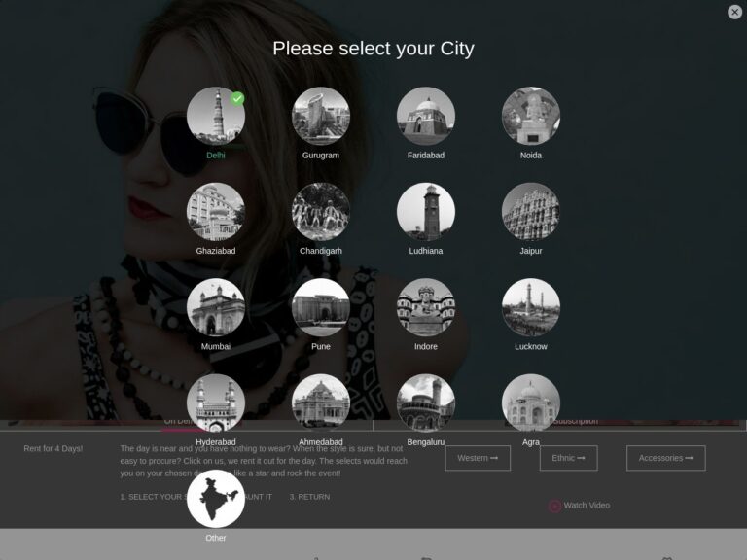
Task: Choose Indore as your city
Action: point(426,307)
